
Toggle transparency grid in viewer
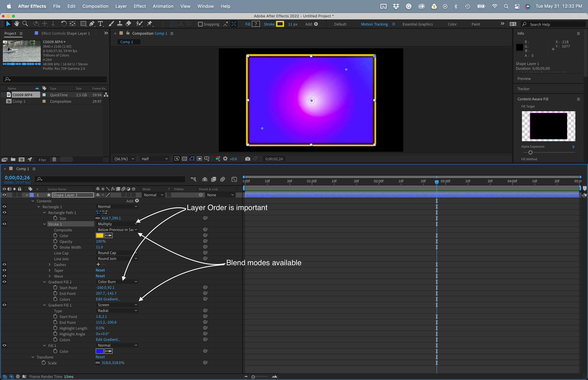click(184, 159)
